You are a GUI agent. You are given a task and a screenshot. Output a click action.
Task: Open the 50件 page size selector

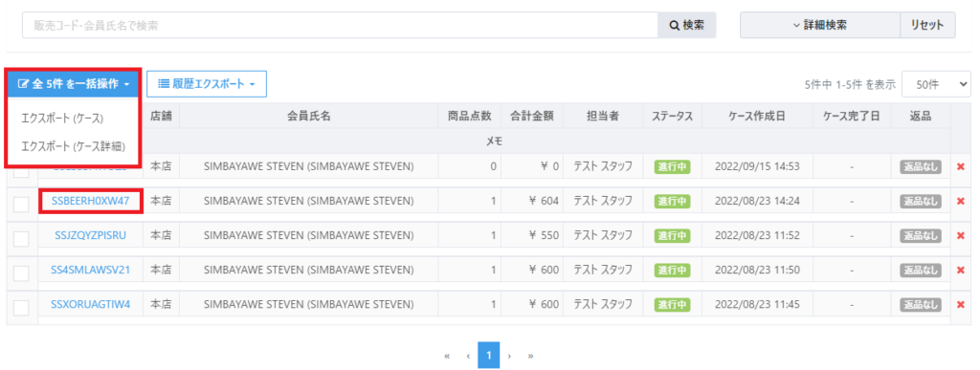pyautogui.click(x=936, y=84)
